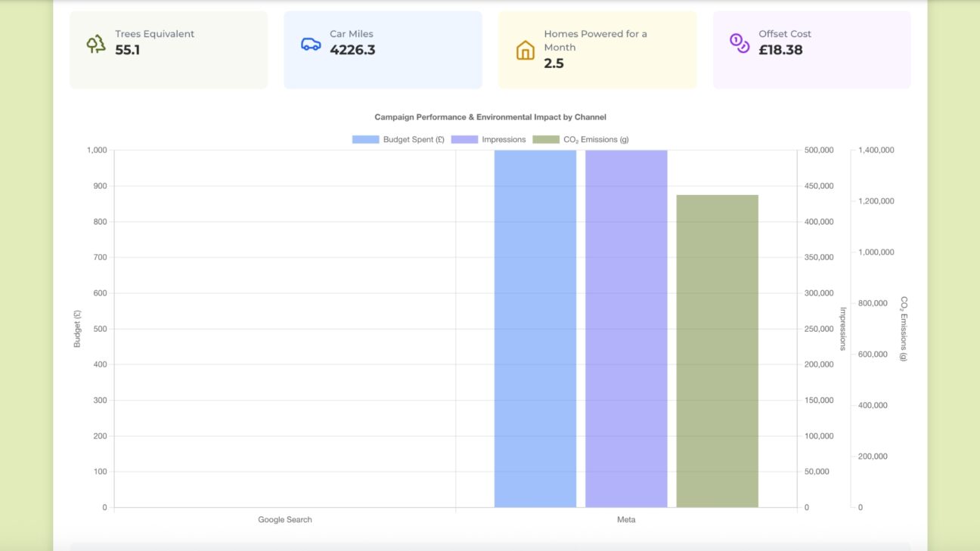This screenshot has height=551, width=980.
Task: Open the Offset Cost £18.38 card
Action: 811,50
